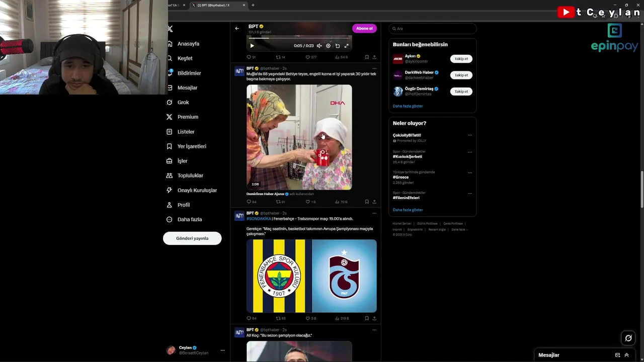Bookmark the Fenerbahçe - Trabzonspor post
The width and height of the screenshot is (644, 362).
coord(367,318)
